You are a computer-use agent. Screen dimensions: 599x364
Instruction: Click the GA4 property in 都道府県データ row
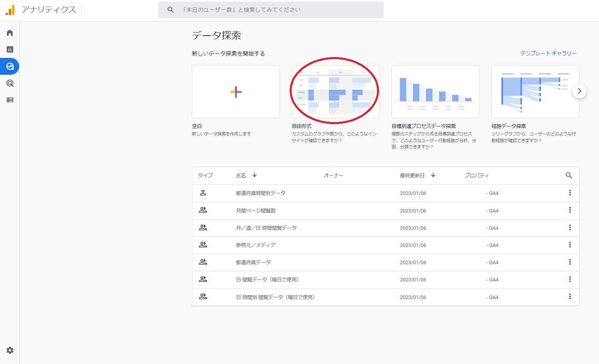(x=493, y=263)
